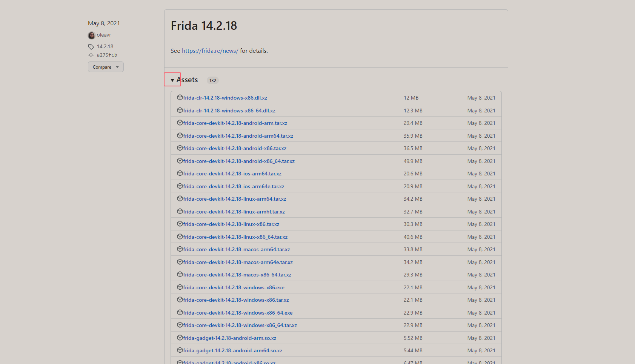Click the Frida 14.2.18 release title

[x=204, y=26]
